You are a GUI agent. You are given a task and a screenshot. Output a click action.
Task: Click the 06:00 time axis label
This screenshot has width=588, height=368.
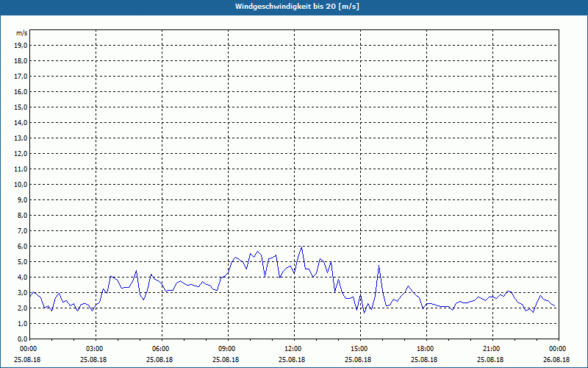tap(162, 349)
